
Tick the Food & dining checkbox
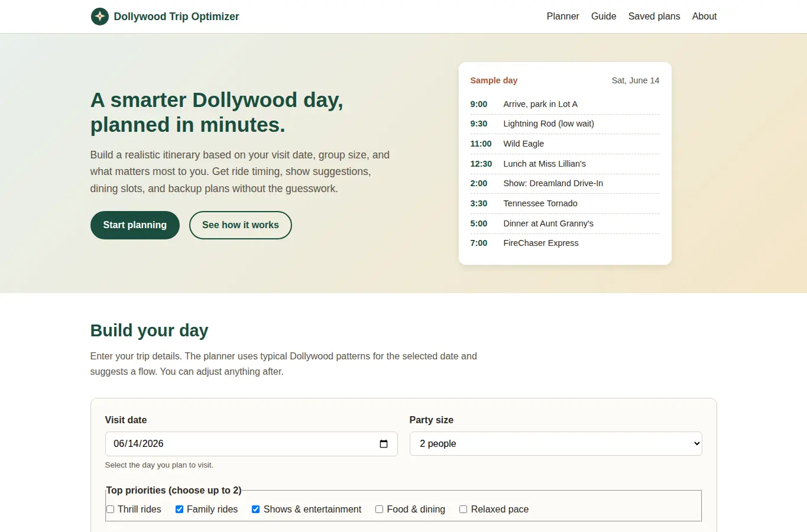[x=379, y=510]
